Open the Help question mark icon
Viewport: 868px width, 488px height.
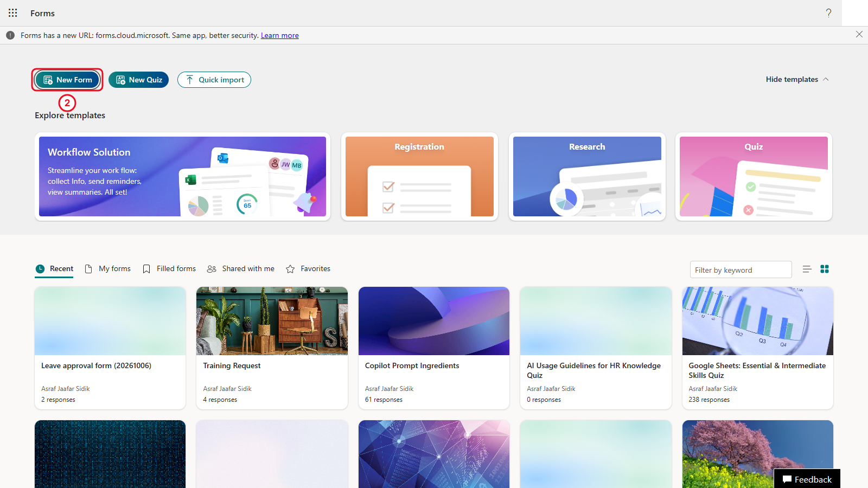coord(828,13)
